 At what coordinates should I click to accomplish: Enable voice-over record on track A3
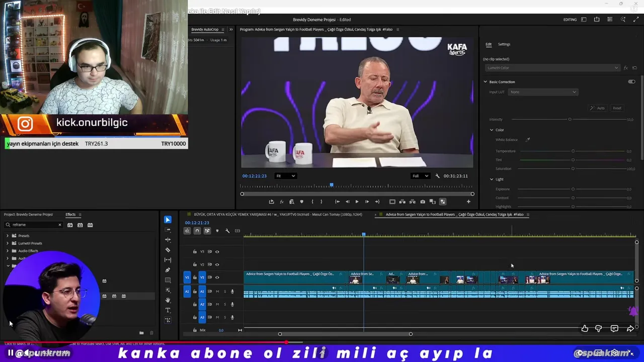click(232, 317)
